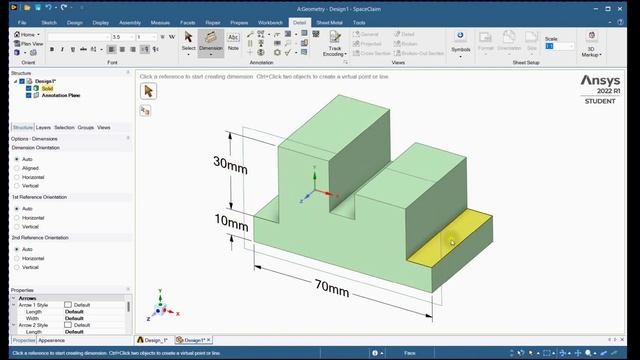Switch to the Groups panel tab
The height and width of the screenshot is (360, 640).
pos(86,127)
